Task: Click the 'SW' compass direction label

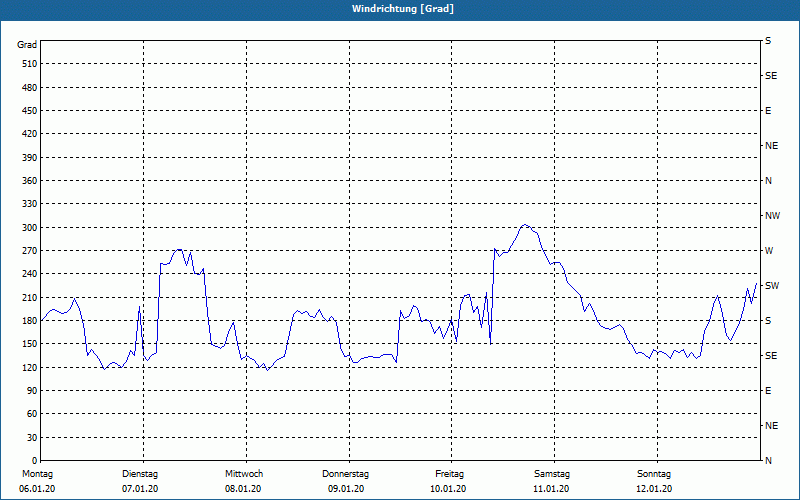Action: [x=772, y=286]
